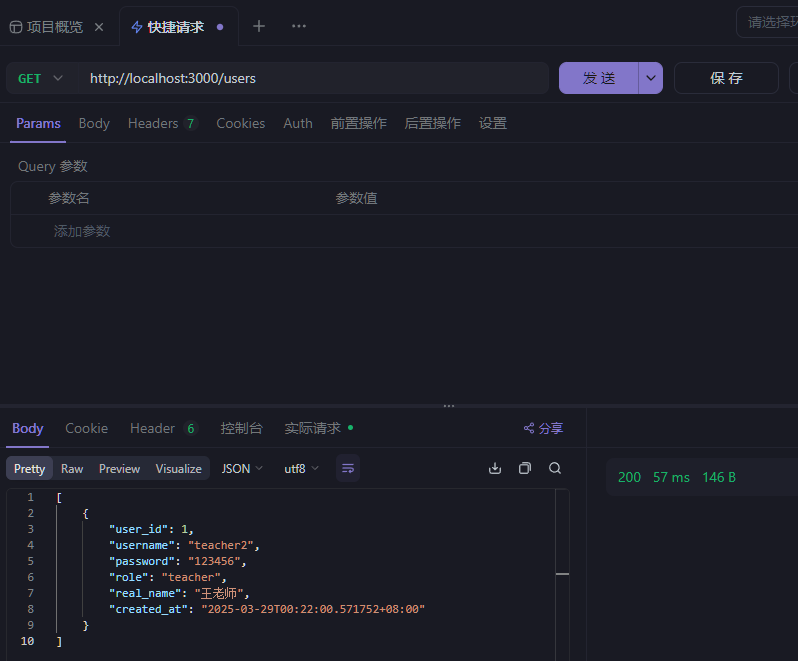Send the request with 发送

point(598,78)
